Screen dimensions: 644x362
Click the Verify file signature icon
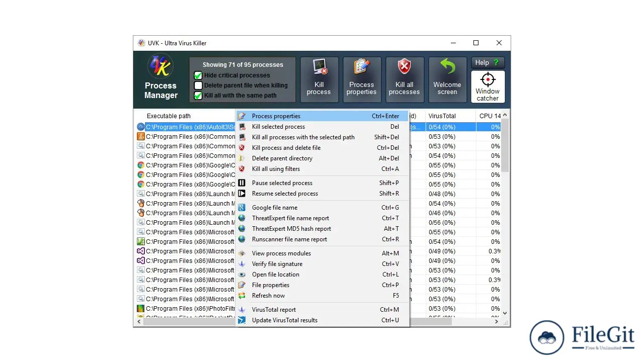click(x=242, y=264)
